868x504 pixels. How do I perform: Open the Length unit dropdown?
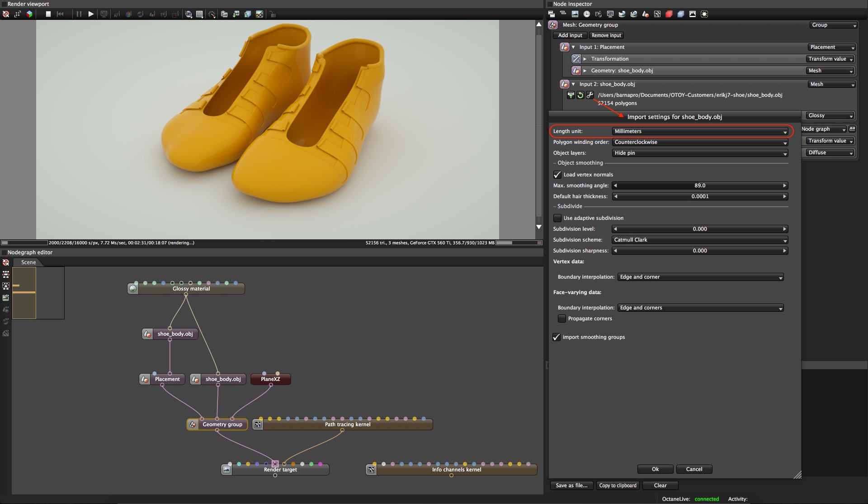coord(700,131)
